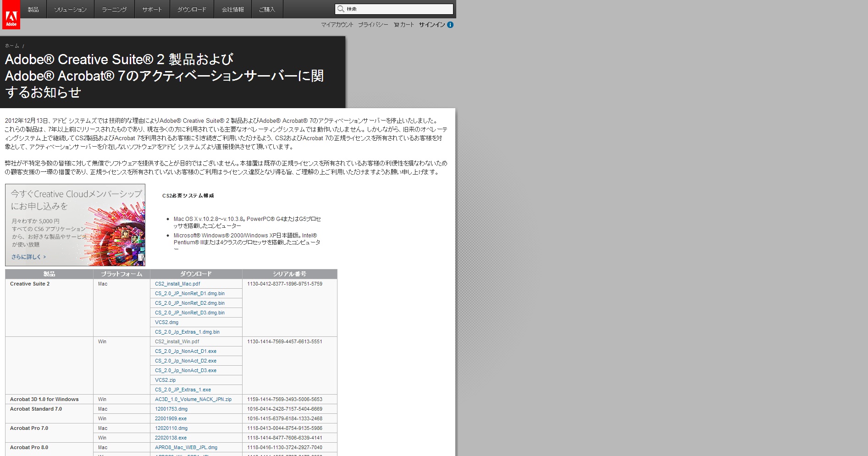The image size is (868, 456).
Task: Open the ご購入 navigation menu
Action: [x=267, y=9]
